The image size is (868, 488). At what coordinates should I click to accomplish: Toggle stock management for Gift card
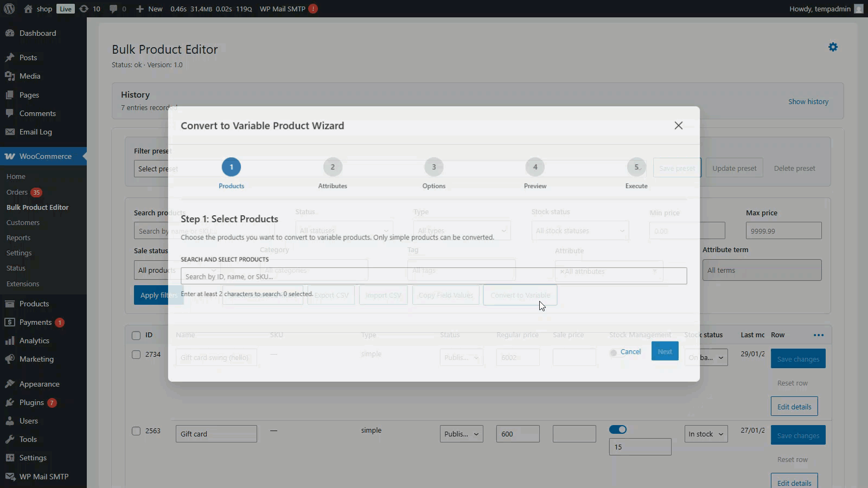pyautogui.click(x=618, y=429)
